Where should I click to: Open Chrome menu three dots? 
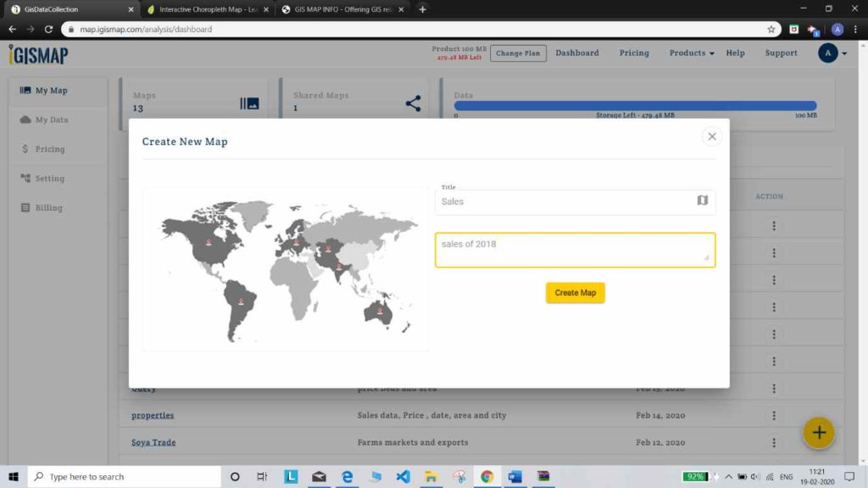pos(855,30)
